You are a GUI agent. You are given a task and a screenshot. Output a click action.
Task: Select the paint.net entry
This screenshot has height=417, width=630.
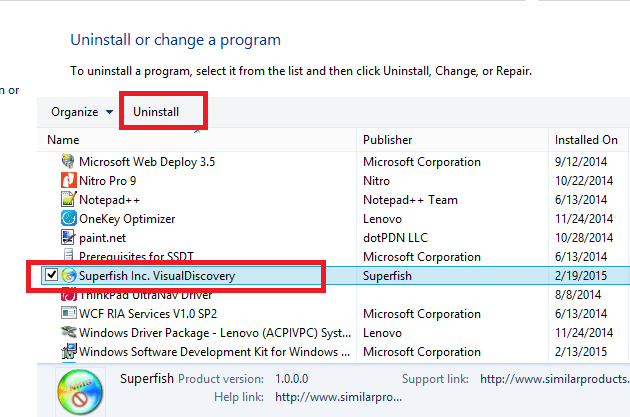click(x=102, y=238)
